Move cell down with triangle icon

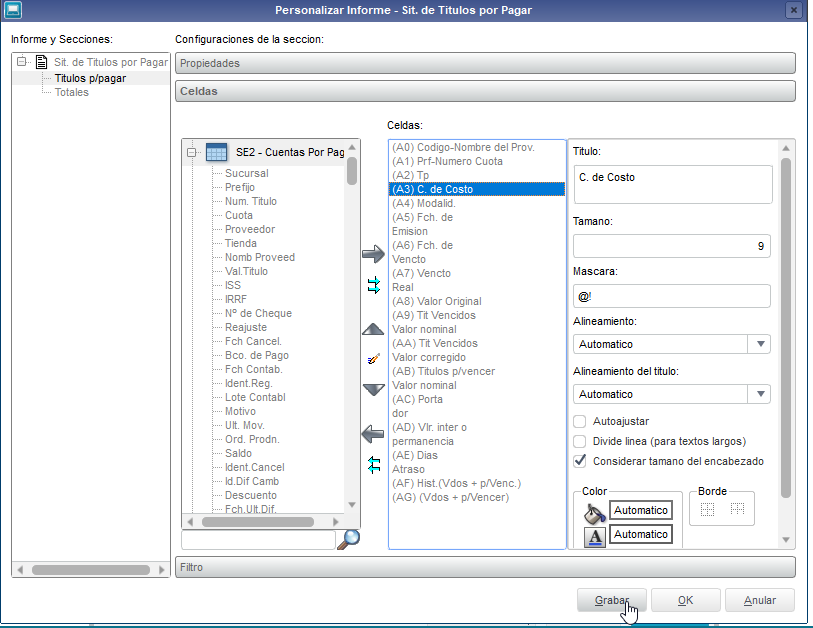373,389
